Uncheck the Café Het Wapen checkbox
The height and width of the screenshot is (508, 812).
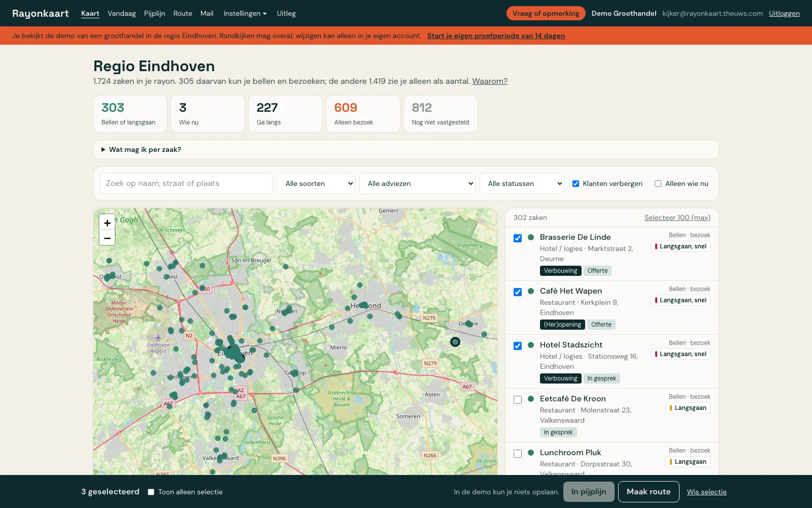point(518,292)
